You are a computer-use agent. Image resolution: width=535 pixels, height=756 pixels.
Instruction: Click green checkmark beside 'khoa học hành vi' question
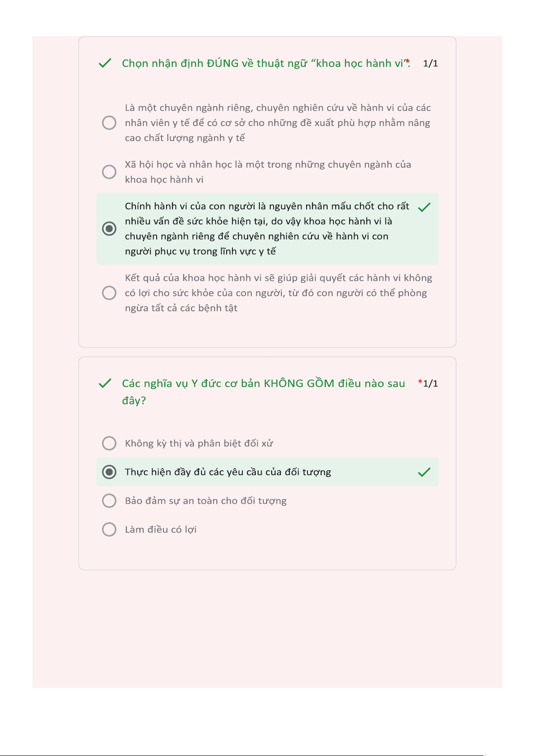coord(105,63)
